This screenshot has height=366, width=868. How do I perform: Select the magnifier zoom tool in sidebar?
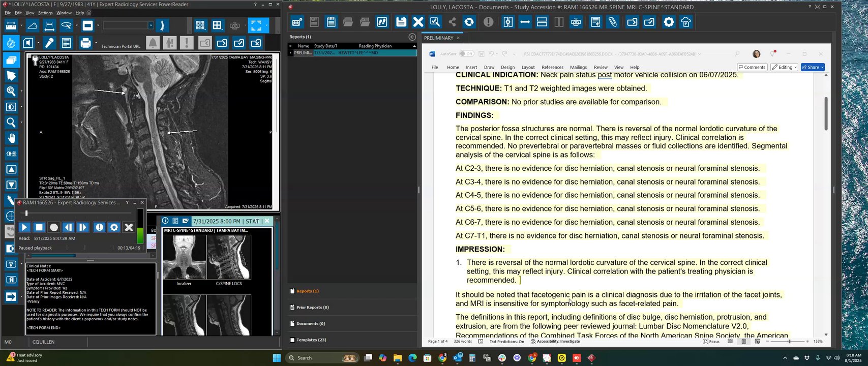pos(11,123)
